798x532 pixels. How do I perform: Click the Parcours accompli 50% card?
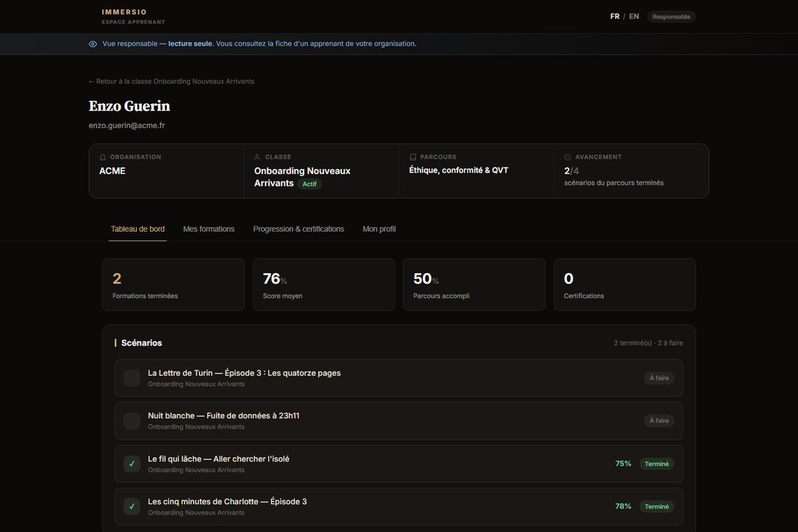point(475,284)
